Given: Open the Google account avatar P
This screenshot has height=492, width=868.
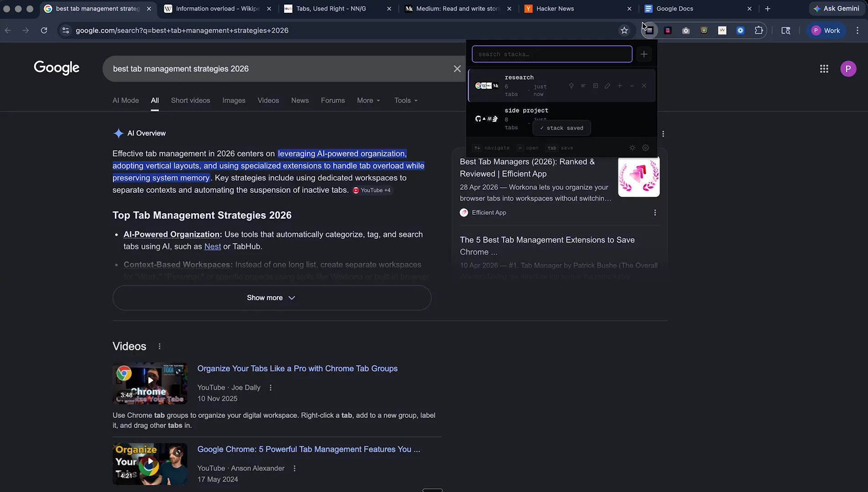Looking at the screenshot, I should pyautogui.click(x=848, y=69).
